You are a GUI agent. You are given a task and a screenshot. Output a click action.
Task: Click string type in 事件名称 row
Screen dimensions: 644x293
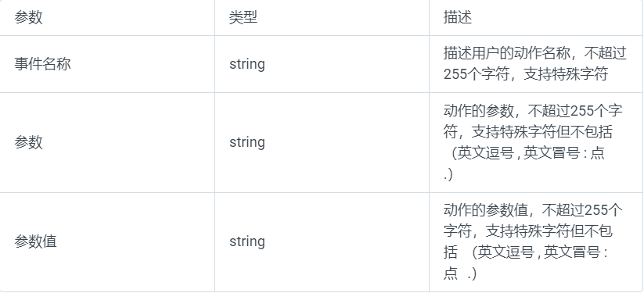[246, 64]
